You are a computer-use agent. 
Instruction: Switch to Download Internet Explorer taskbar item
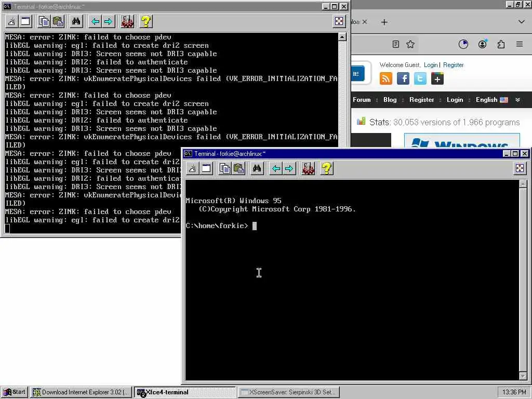82,392
